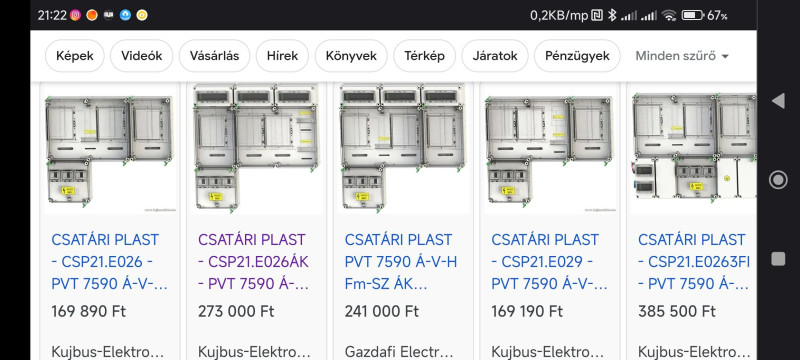Open CSP21.E0263FI product link
The height and width of the screenshot is (360, 800).
[694, 262]
